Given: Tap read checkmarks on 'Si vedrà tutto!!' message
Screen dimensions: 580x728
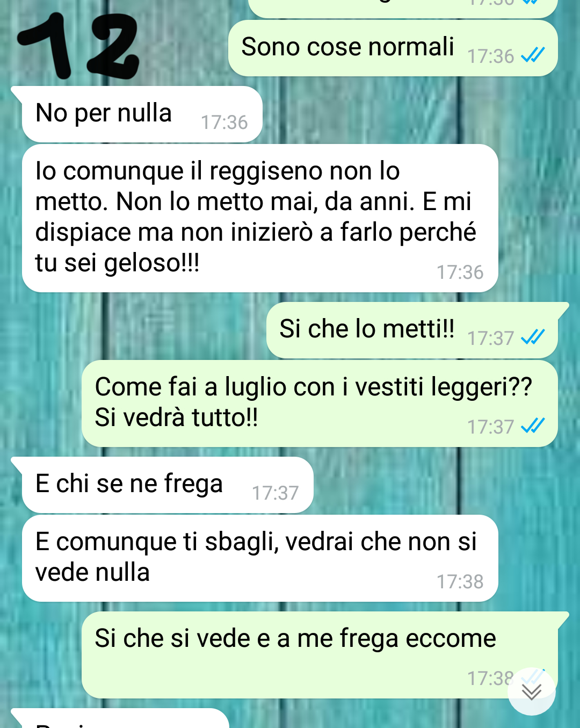Looking at the screenshot, I should pyautogui.click(x=533, y=426).
